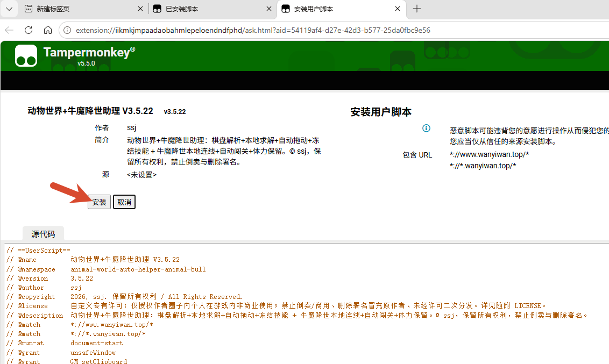Click the @name line in source code

93,260
